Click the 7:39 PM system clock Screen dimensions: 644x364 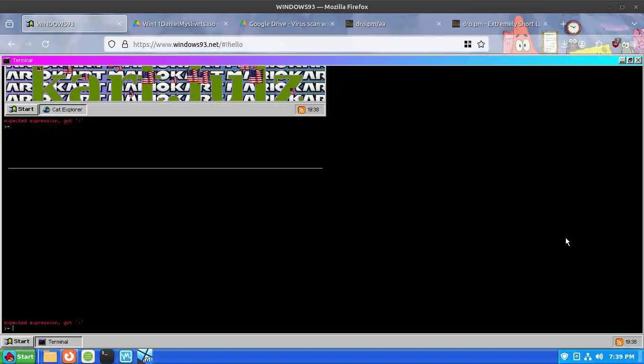click(x=622, y=356)
